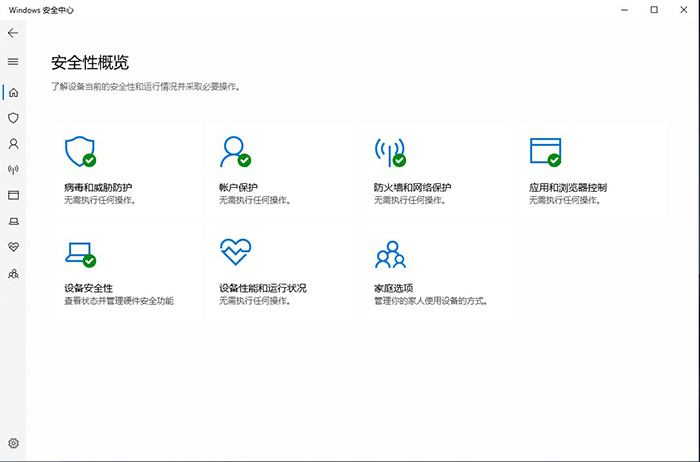This screenshot has width=700, height=462.
Task: Open the 设备性能和运行状况 title link
Action: pyautogui.click(x=263, y=288)
